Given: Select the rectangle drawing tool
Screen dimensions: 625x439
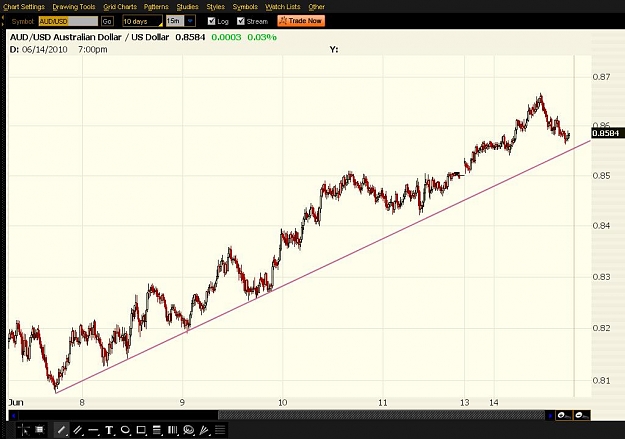Looking at the screenshot, I should [x=141, y=430].
